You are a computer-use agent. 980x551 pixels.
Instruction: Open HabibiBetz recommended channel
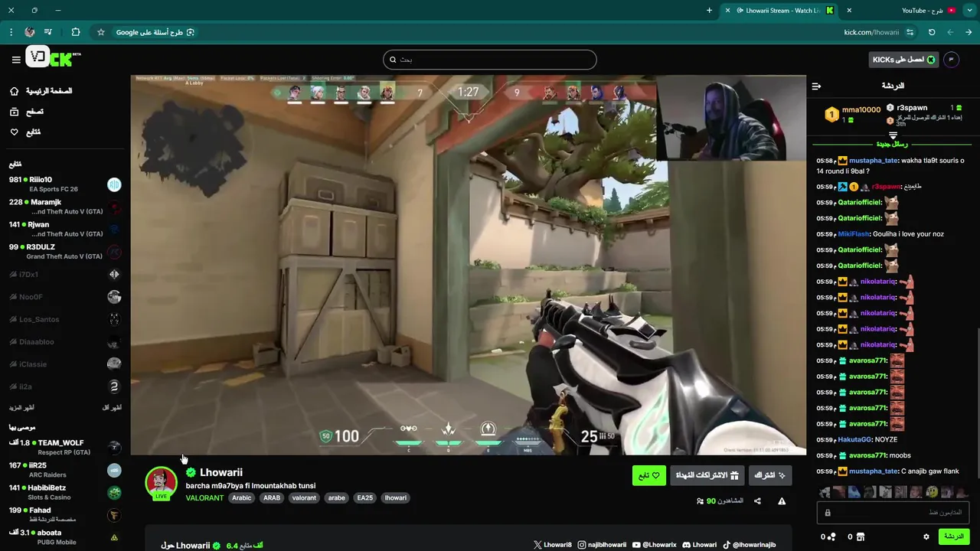click(65, 492)
